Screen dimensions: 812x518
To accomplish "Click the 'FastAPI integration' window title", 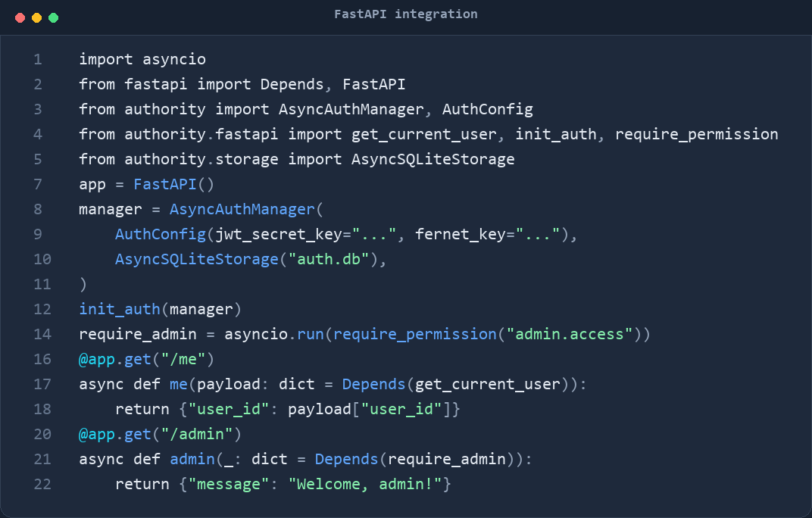I will (406, 14).
